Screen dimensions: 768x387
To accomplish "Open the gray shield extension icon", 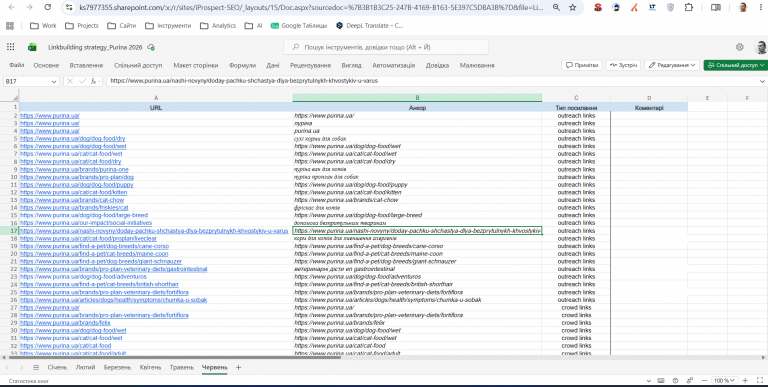I will pyautogui.click(x=671, y=7).
